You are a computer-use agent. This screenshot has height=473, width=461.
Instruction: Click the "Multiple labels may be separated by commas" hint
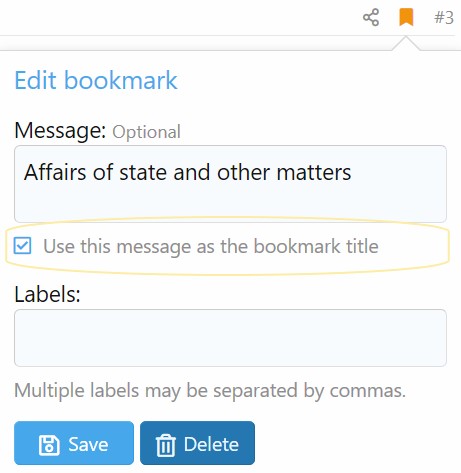pos(210,390)
